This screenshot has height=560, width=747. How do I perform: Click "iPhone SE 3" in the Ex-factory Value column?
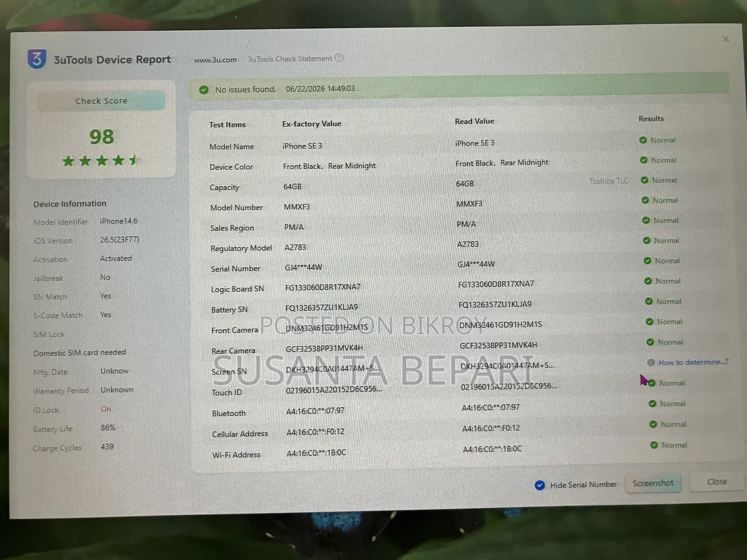302,146
